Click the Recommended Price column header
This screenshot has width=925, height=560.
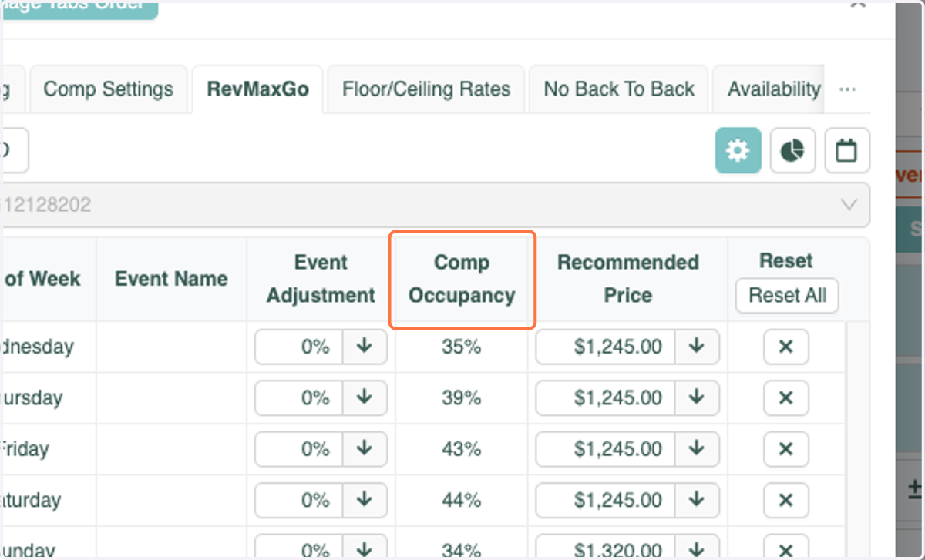[x=627, y=279]
